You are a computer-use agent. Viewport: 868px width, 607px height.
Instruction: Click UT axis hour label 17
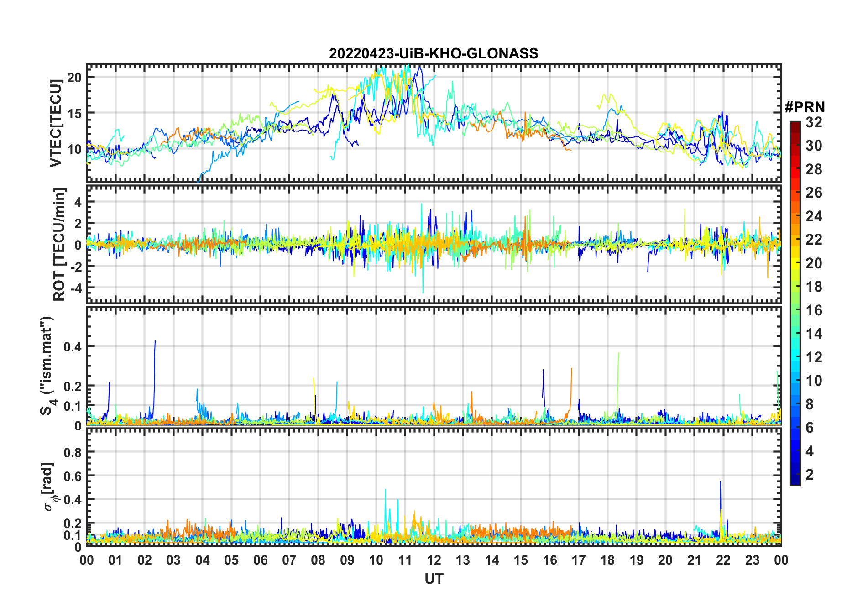(579, 560)
